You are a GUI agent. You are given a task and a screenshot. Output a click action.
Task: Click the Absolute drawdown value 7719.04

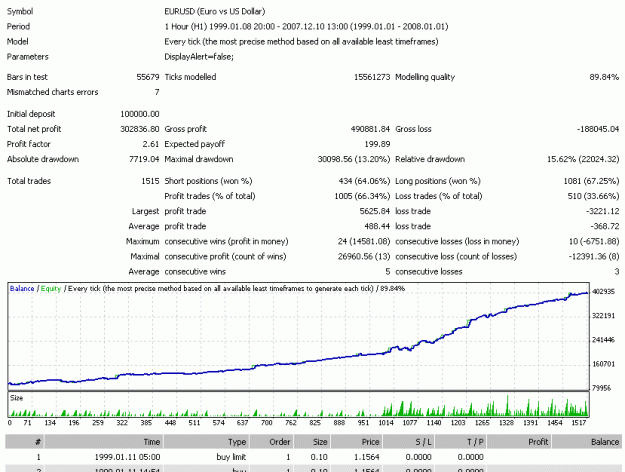point(144,159)
